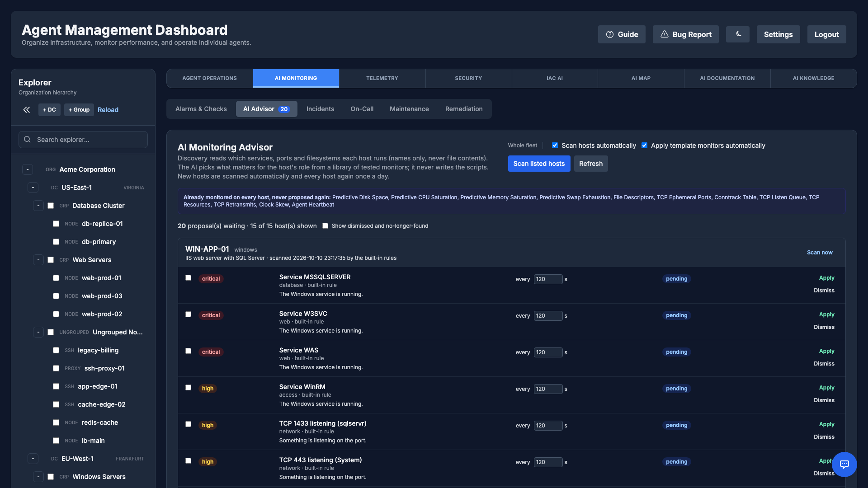The height and width of the screenshot is (488, 868).
Task: Select the db-primary node in tree
Action: pos(99,242)
